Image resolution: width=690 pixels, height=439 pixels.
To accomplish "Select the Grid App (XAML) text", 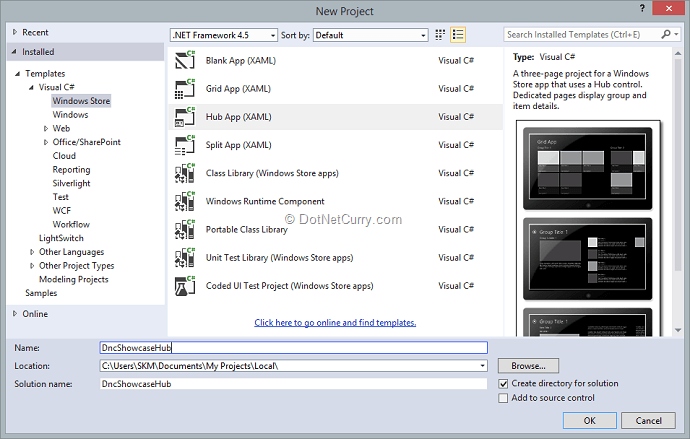I will 238,88.
